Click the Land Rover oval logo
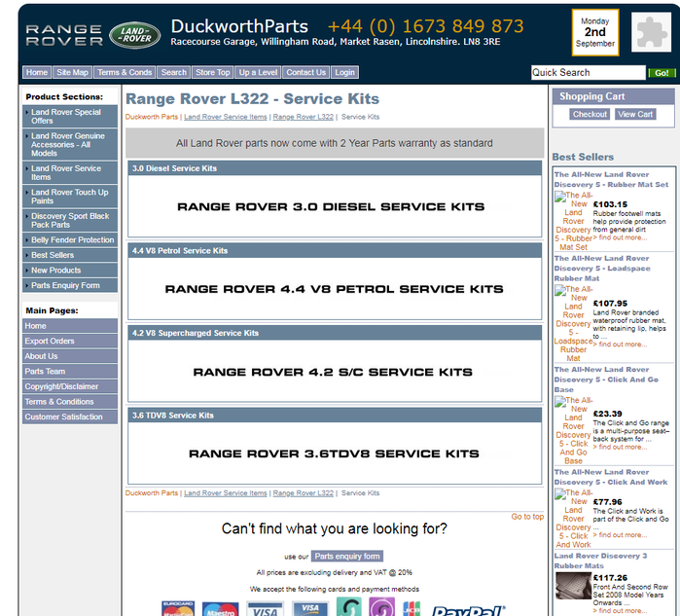Image resolution: width=680 pixels, height=616 pixels. tap(134, 35)
